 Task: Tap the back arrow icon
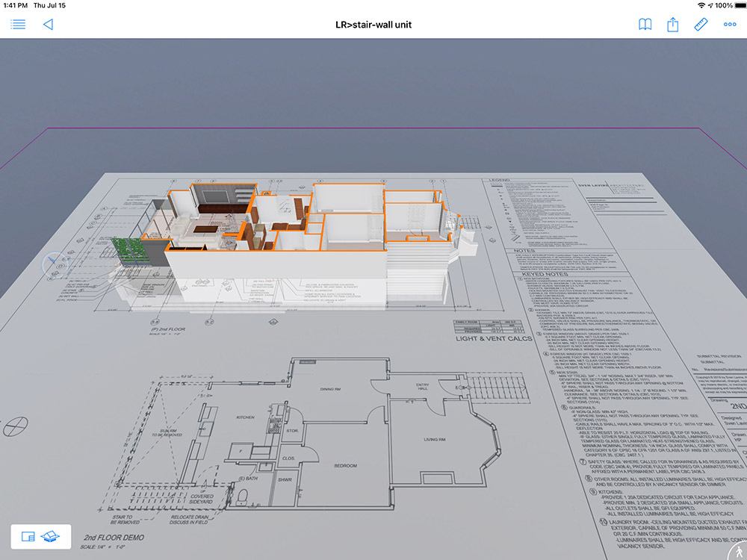point(48,25)
